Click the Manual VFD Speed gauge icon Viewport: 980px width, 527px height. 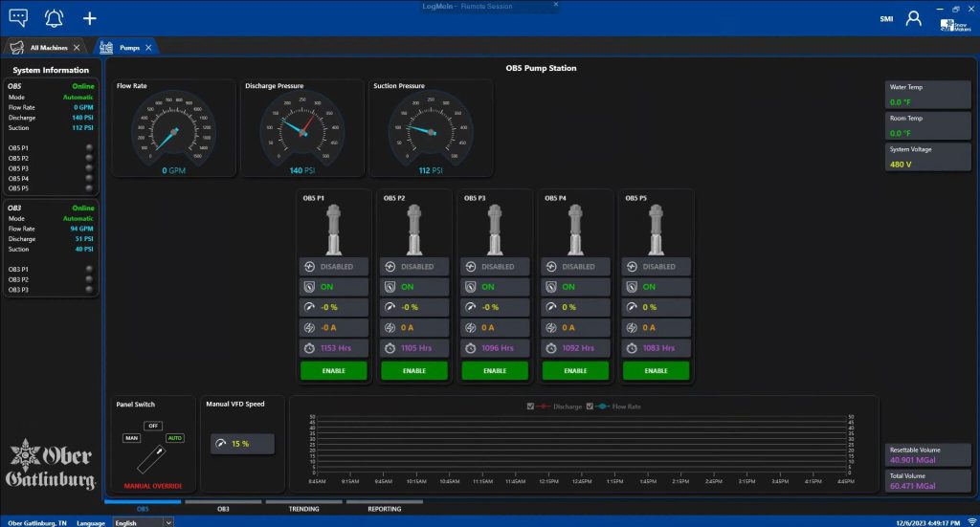tap(221, 444)
